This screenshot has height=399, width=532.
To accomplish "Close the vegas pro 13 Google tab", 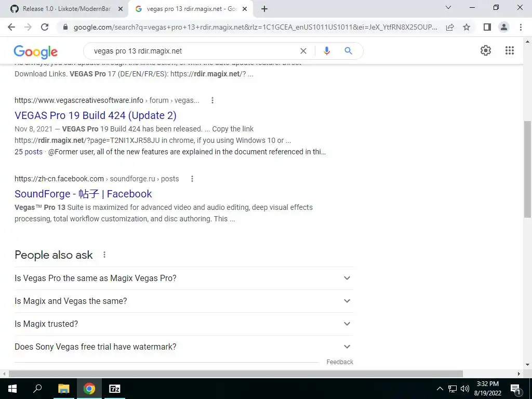I will coord(245,9).
